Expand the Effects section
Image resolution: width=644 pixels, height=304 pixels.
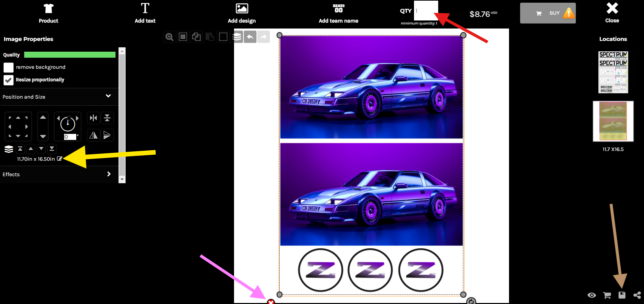[x=108, y=174]
